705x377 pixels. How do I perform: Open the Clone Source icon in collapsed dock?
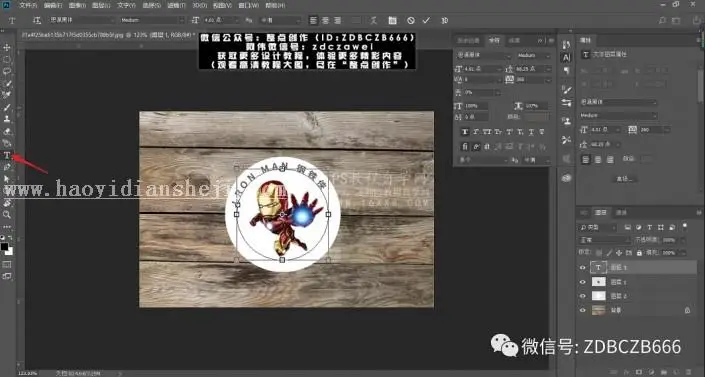[x=566, y=121]
